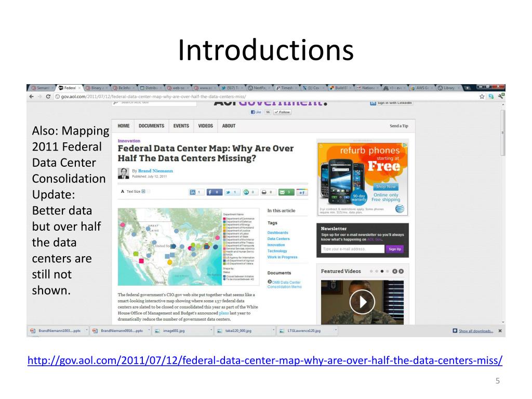
Task: Click Show all downloads link
Action: click(x=476, y=331)
